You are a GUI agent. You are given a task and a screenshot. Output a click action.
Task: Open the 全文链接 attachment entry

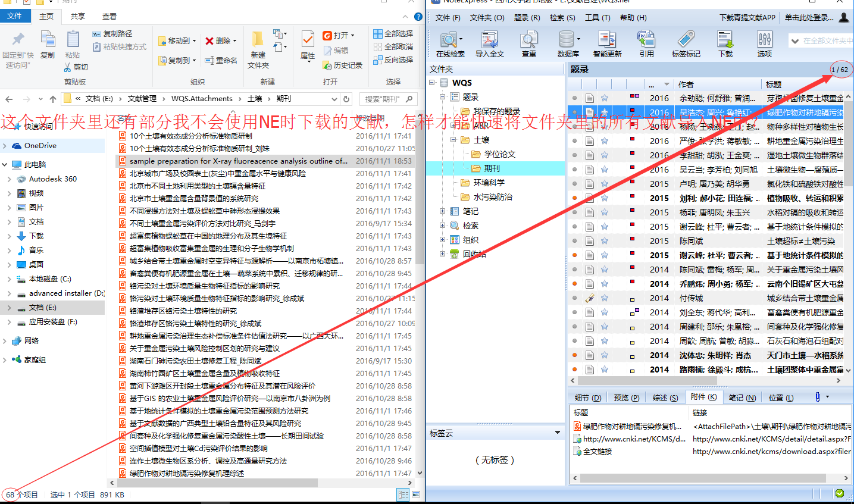click(x=598, y=452)
